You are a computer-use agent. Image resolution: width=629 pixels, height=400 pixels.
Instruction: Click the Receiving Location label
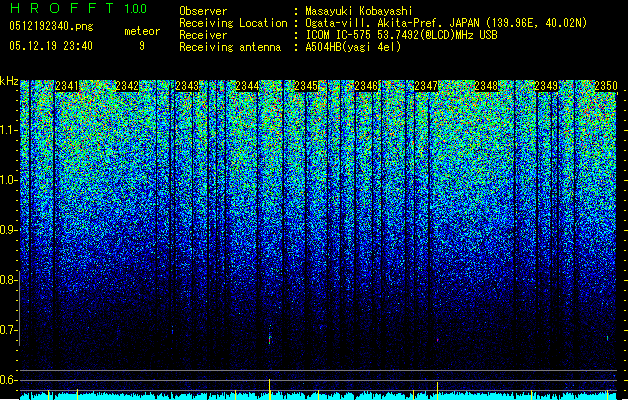tap(233, 23)
